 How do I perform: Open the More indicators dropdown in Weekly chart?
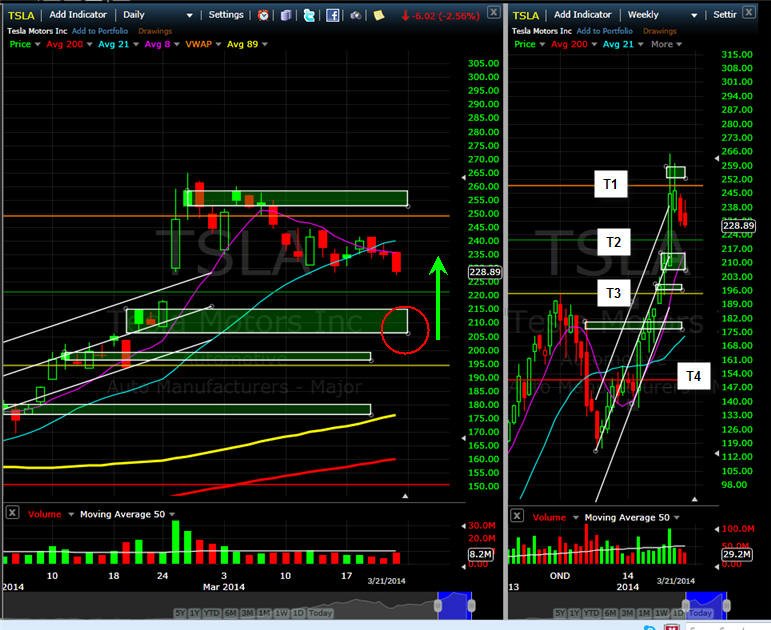click(x=666, y=44)
